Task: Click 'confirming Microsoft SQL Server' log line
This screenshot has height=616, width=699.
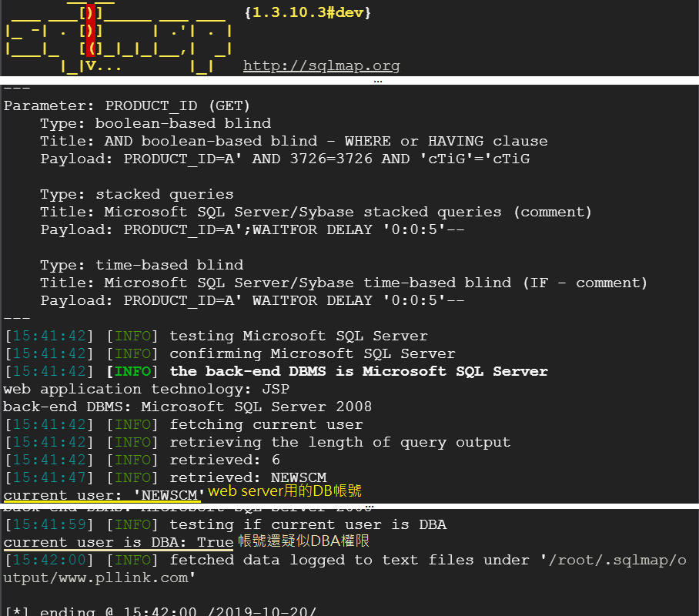Action: [230, 354]
